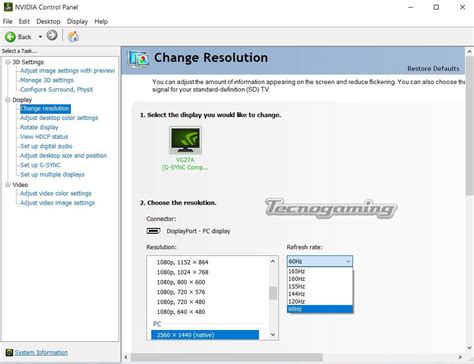Viewport: 474px width, 364px height.
Task: Open Adjust image settings with preview
Action: point(67,71)
